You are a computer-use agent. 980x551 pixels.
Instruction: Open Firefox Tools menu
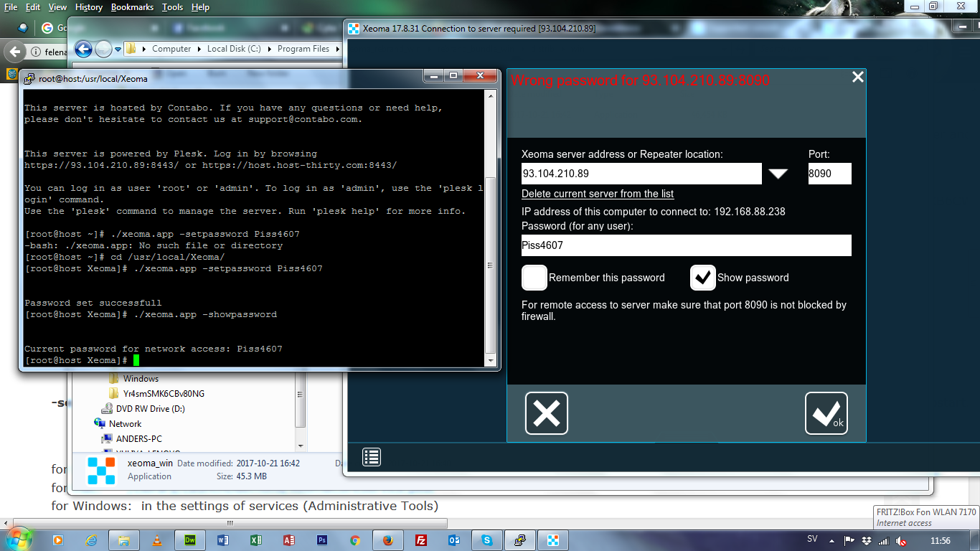pyautogui.click(x=173, y=7)
